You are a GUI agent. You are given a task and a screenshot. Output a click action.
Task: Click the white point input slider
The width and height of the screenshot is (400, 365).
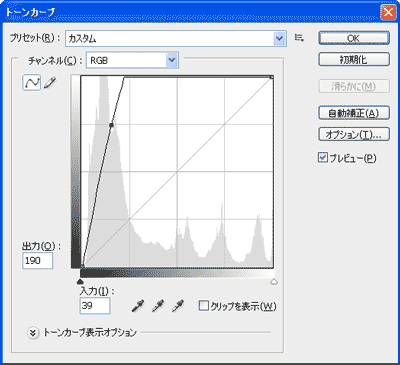coord(274,282)
